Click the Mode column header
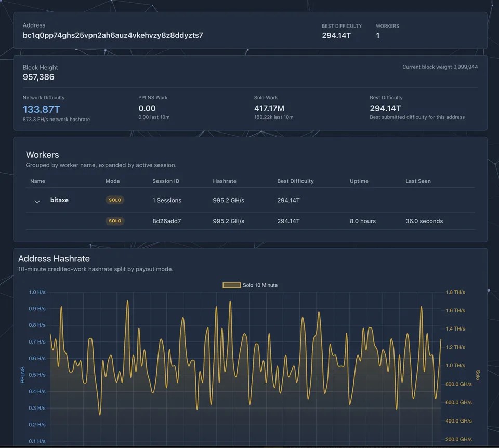 click(113, 181)
